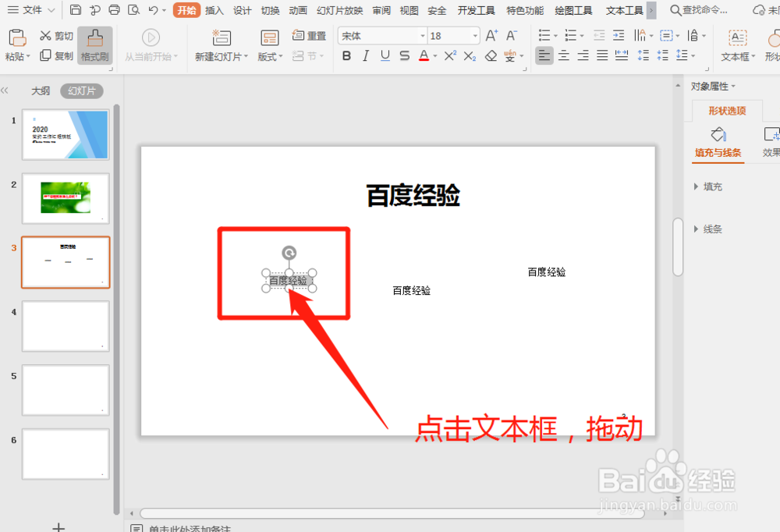Click the 百度经验 slide title text
Viewport: 780px width, 532px height.
pyautogui.click(x=413, y=195)
